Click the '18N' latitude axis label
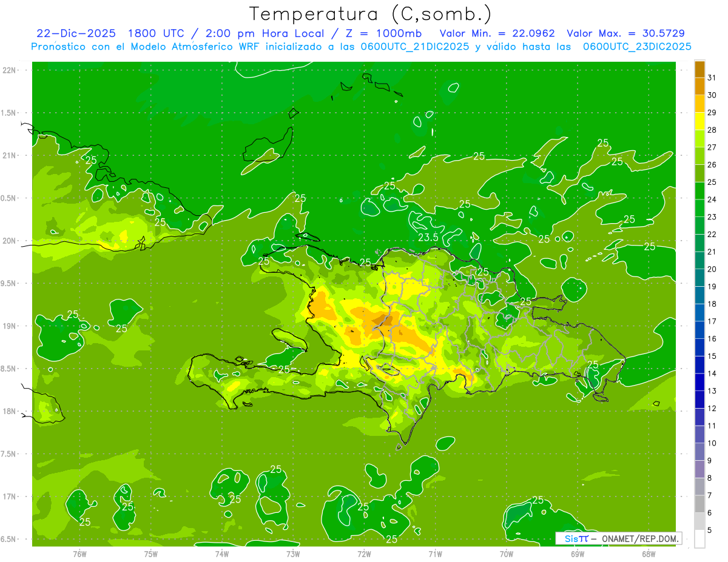The height and width of the screenshot is (562, 728). click(x=10, y=411)
